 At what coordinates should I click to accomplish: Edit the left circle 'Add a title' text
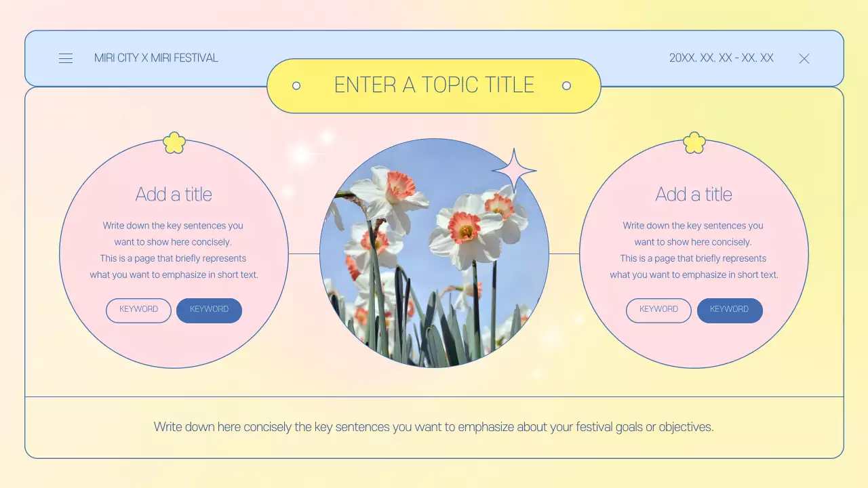click(x=174, y=195)
